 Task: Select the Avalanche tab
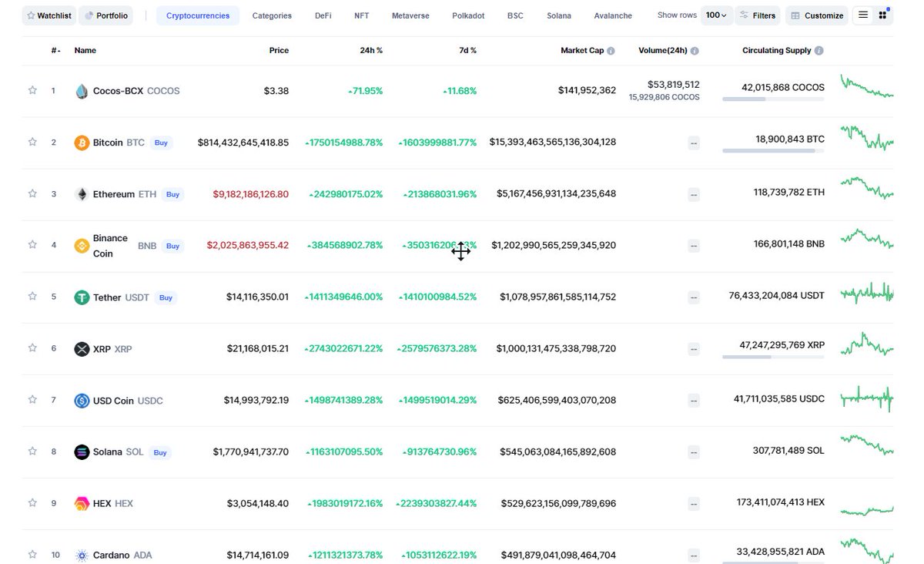(x=613, y=15)
